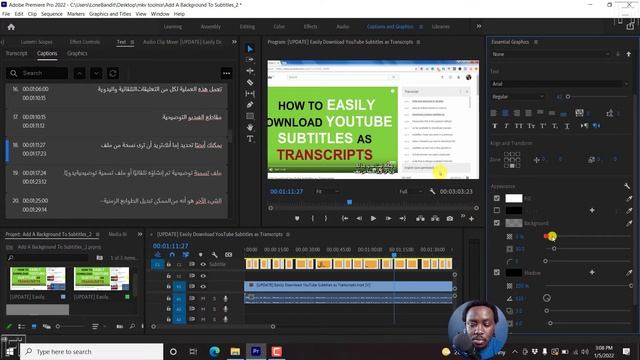Open the track style None dropdown
Screen dimensions: 640x360
tap(550, 54)
